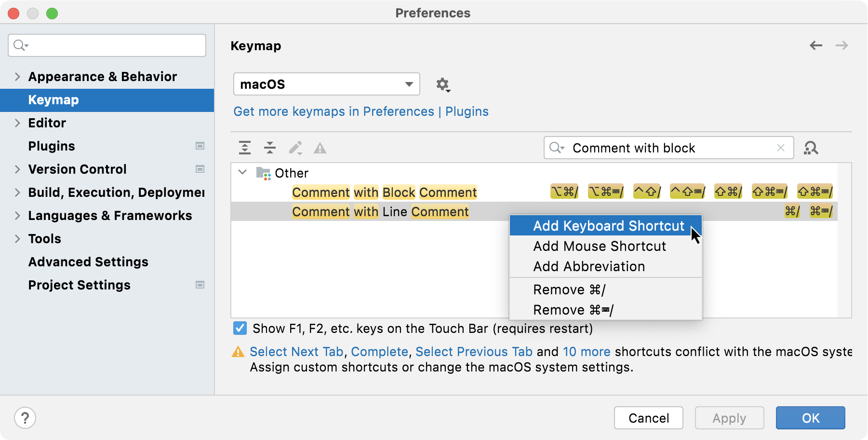This screenshot has height=440, width=868.
Task: Open the macOS keymap dropdown
Action: click(x=326, y=84)
